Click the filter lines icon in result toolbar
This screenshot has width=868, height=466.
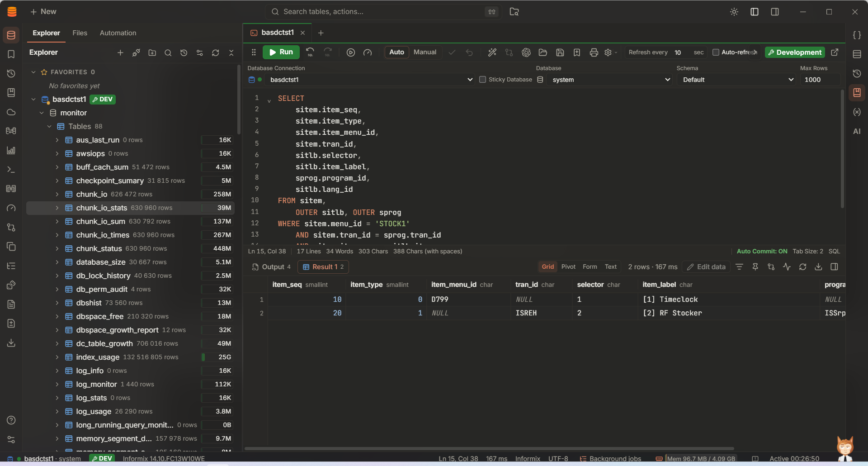pyautogui.click(x=739, y=267)
